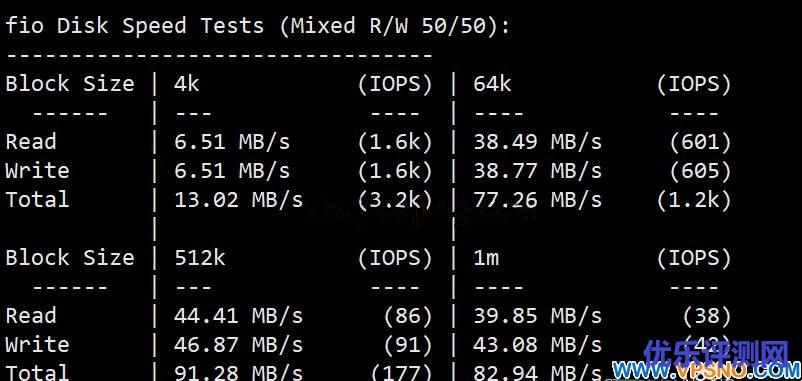The height and width of the screenshot is (381, 802).
Task: Click the 1m write speed 43.08 MB/s
Action: pyautogui.click(x=538, y=344)
